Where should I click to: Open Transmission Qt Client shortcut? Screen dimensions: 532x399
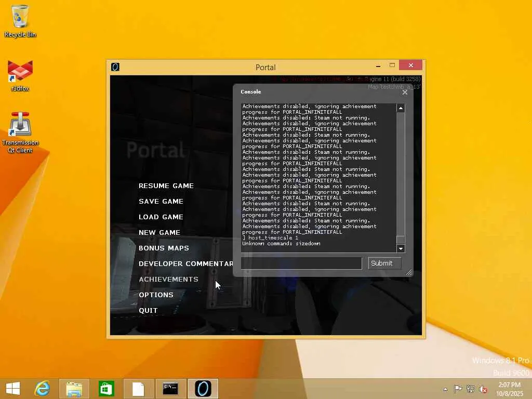click(20, 132)
